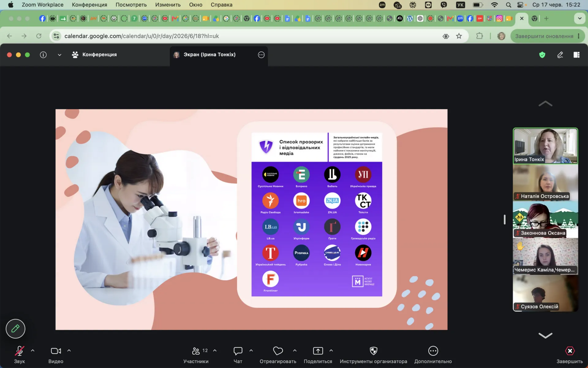Open the Zoom menu bar status icon
This screenshot has width=588, height=368.
[382, 5]
